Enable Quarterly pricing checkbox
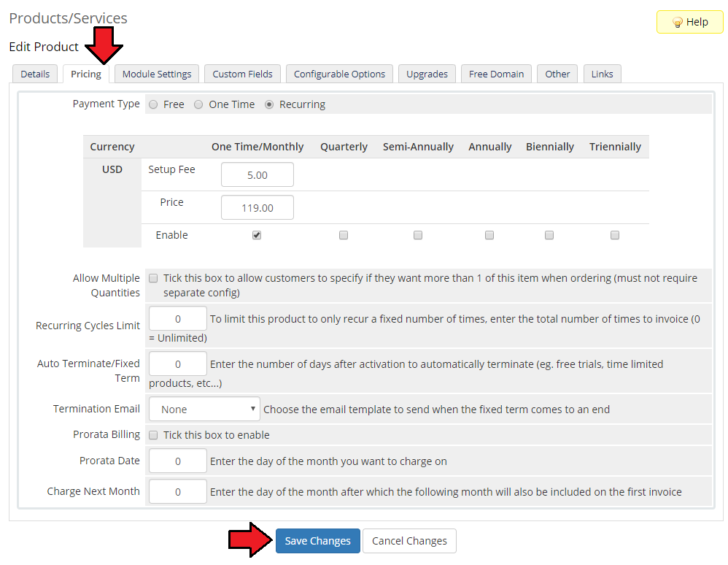 point(344,235)
